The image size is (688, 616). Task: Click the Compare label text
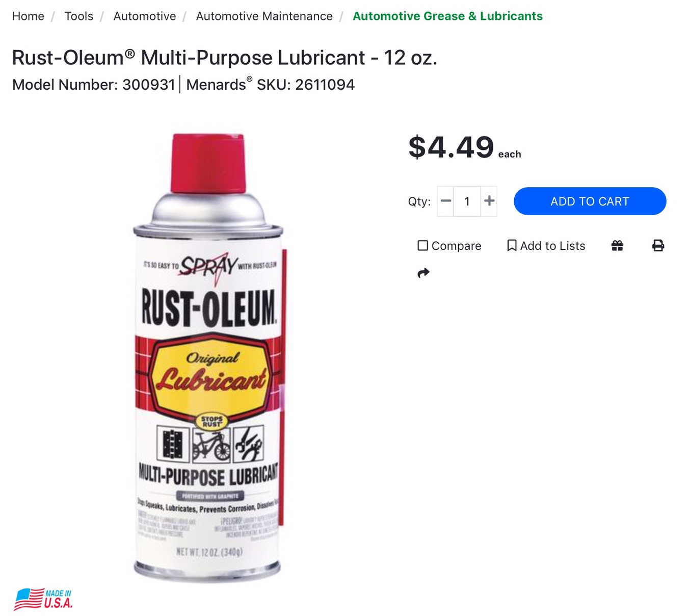[456, 246]
